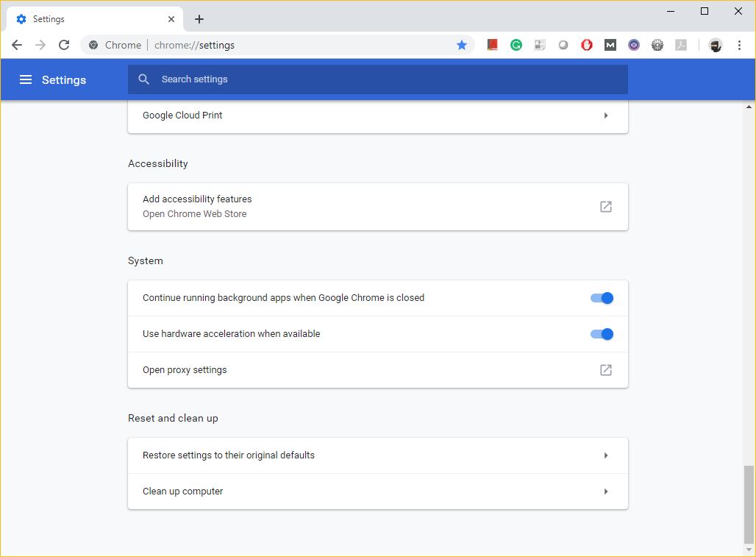Select the Settings browser tab

[94, 19]
